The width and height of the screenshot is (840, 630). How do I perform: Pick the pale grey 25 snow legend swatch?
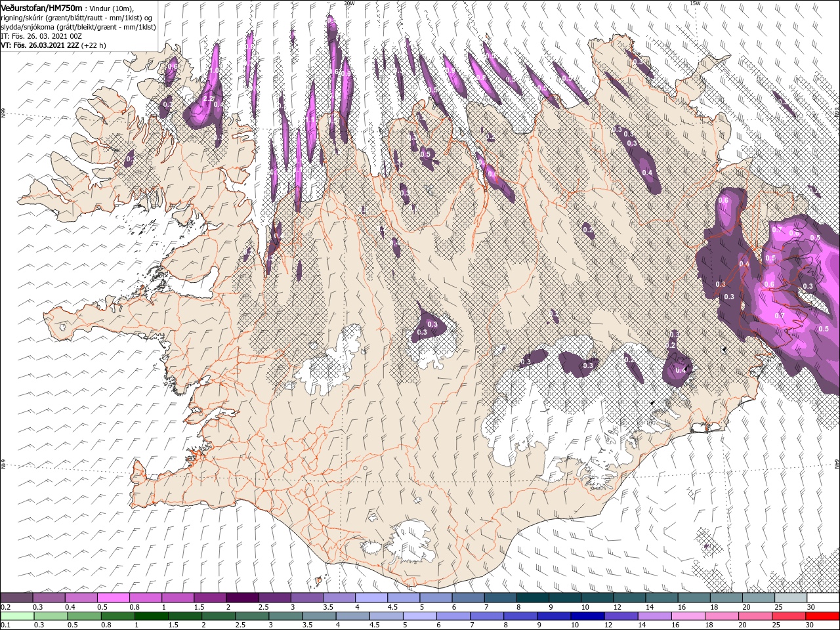click(x=791, y=597)
